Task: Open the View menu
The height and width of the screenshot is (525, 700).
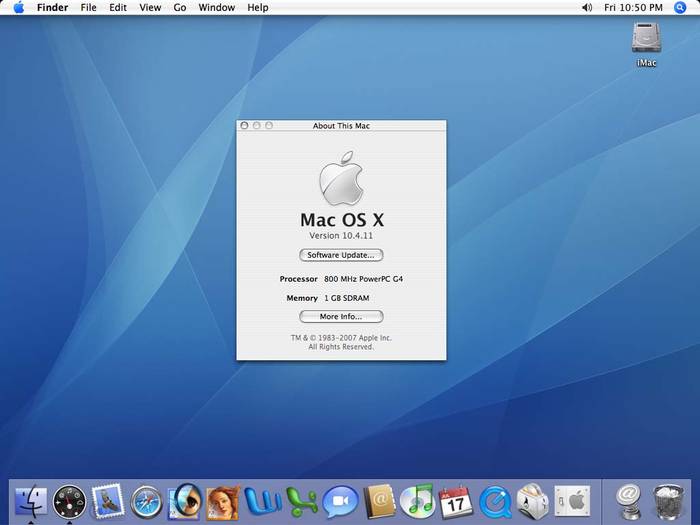Action: click(x=150, y=8)
